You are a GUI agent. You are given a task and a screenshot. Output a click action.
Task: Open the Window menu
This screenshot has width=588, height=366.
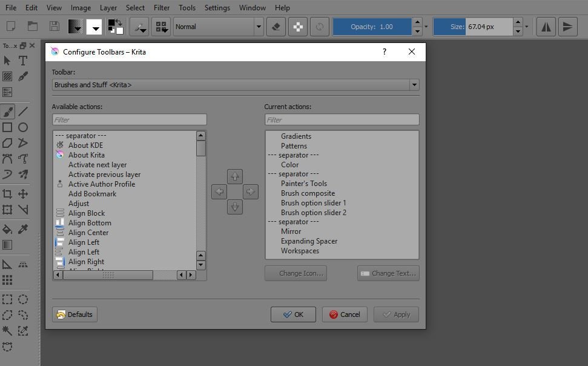253,7
